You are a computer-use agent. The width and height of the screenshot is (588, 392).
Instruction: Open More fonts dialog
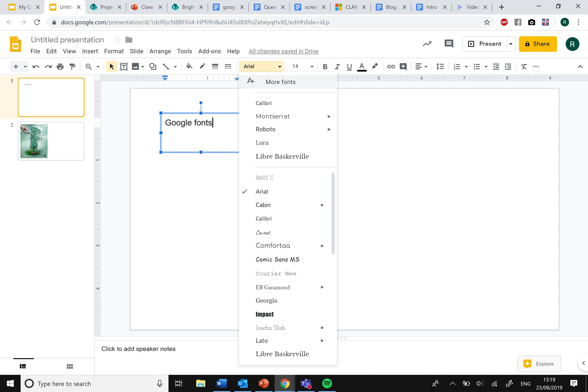(x=280, y=82)
